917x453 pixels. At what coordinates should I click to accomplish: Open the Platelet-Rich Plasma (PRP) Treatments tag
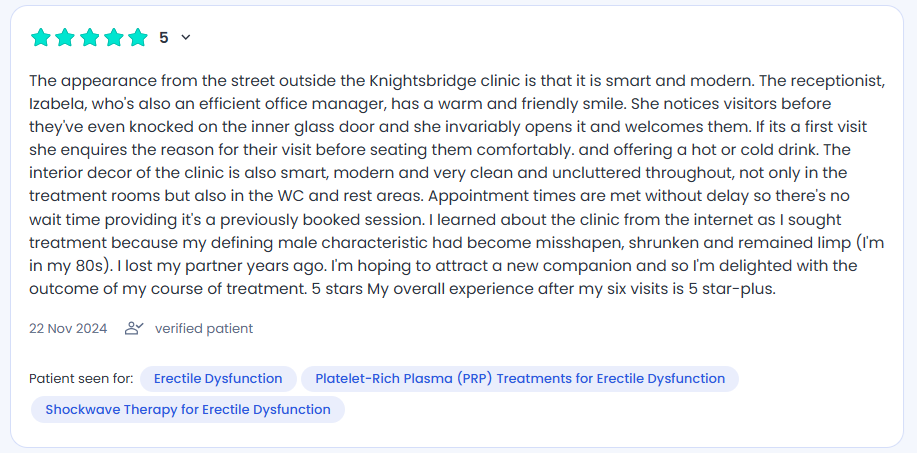pos(520,379)
